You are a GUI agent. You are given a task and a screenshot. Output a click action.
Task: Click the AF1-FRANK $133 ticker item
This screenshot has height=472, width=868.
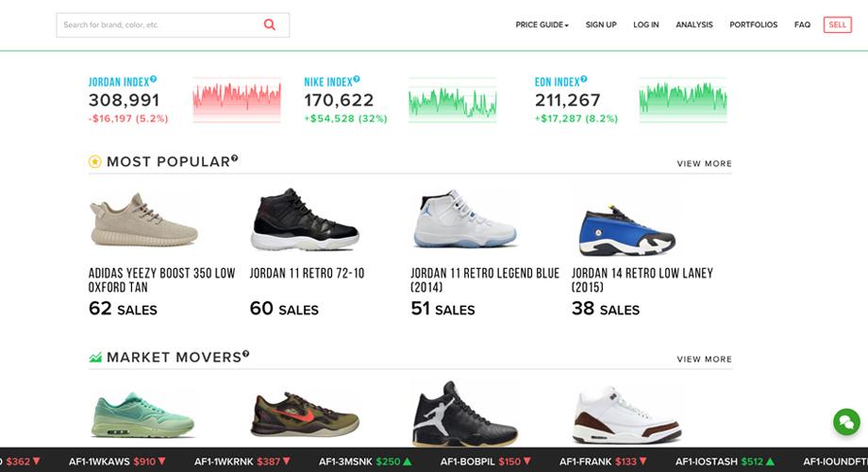pyautogui.click(x=603, y=462)
